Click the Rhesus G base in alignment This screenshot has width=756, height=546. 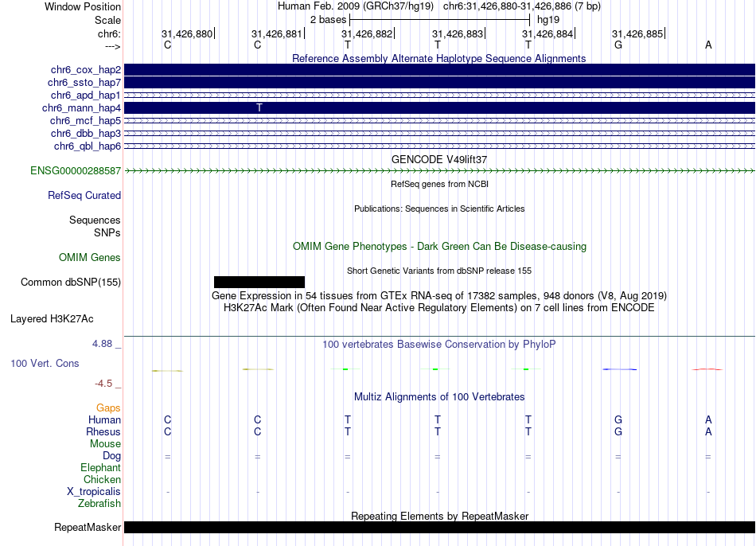click(618, 431)
